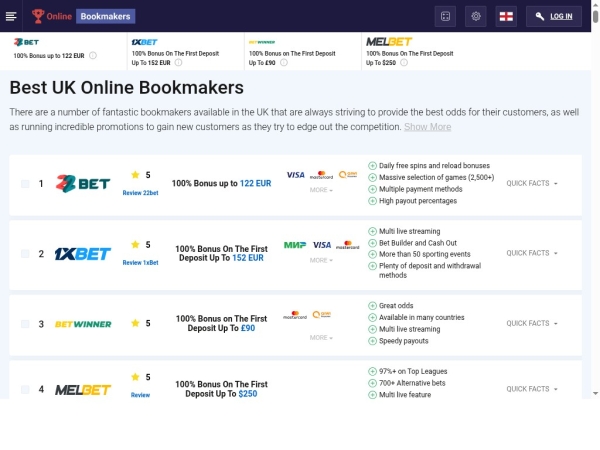Click info icon next to 122 EUR bonus
Screen dimensions: 600x450
93,55
